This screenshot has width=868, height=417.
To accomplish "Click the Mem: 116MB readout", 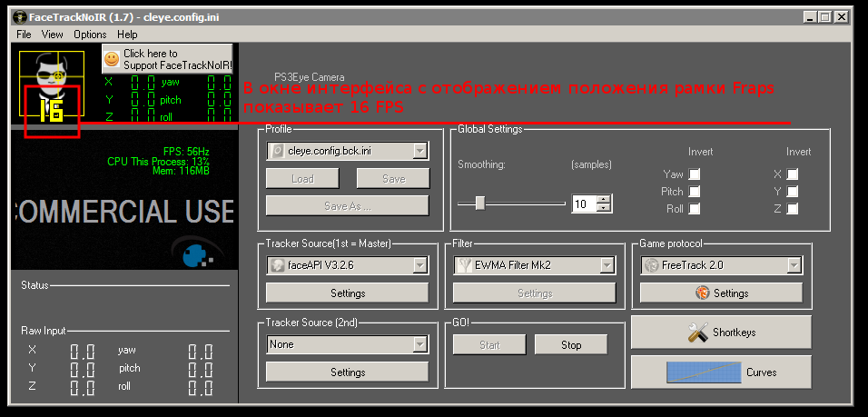I will point(181,171).
